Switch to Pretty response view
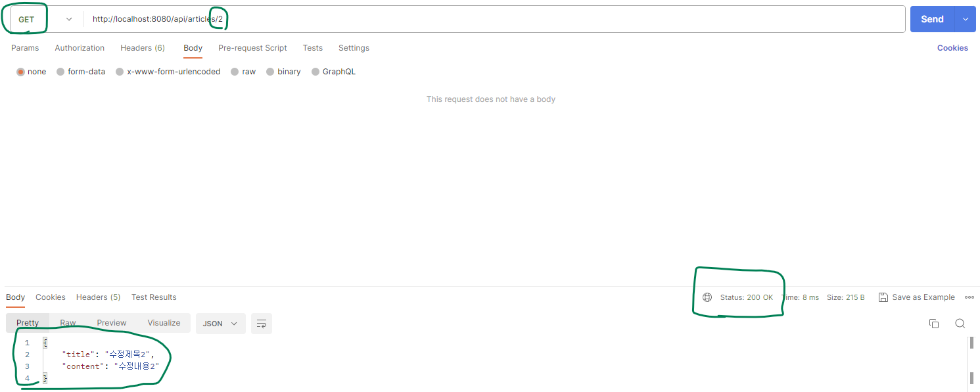This screenshot has width=980, height=392. point(28,323)
